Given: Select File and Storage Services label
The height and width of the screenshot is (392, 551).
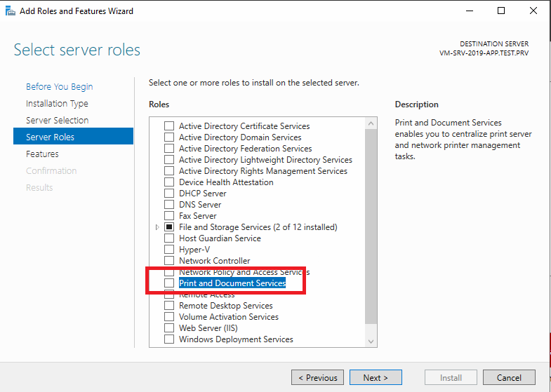Looking at the screenshot, I should [258, 227].
